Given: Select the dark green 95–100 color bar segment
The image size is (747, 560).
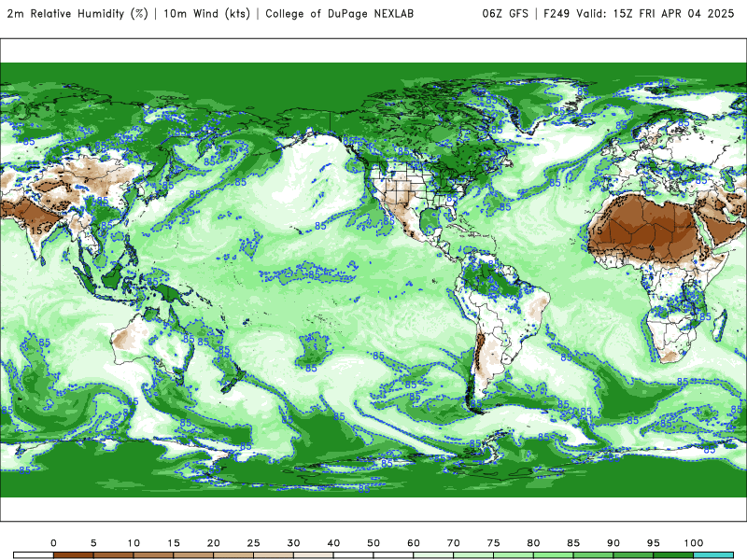Looking at the screenshot, I should tap(673, 555).
